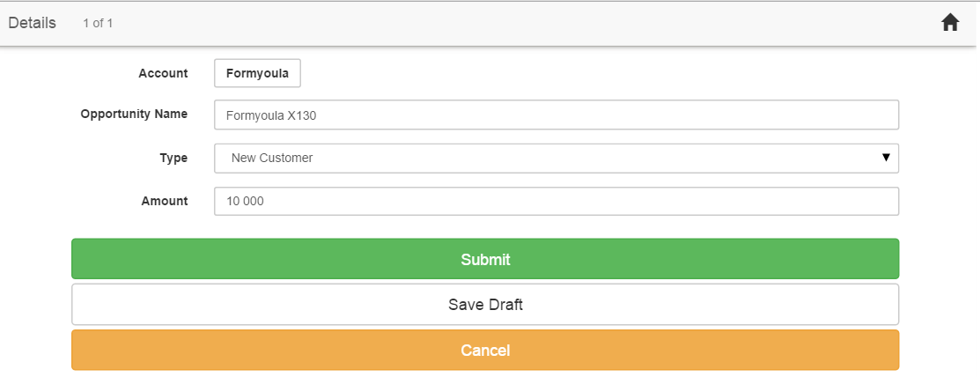Viewport: 980px width, 377px height.
Task: Click the Account field label
Action: click(163, 73)
